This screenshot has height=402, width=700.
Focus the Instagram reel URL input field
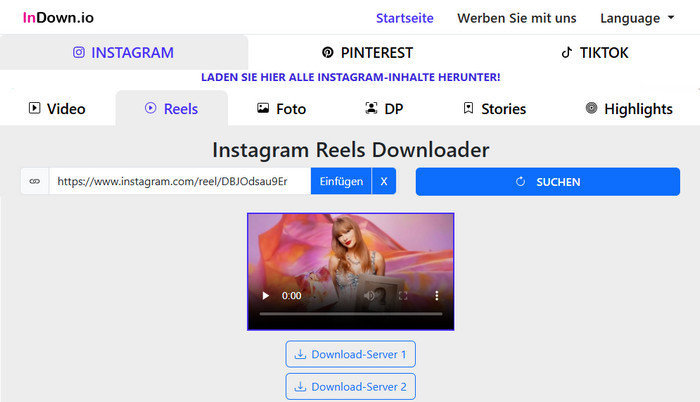pos(180,181)
